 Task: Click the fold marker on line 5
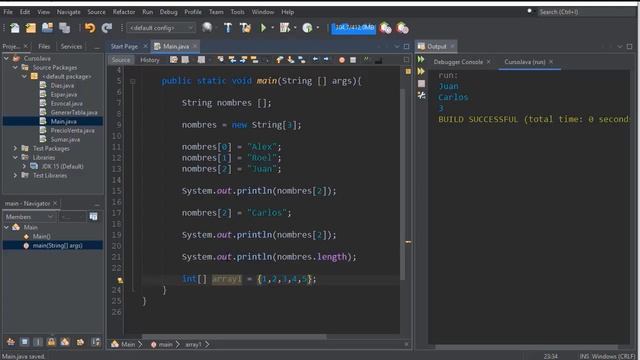(133, 81)
